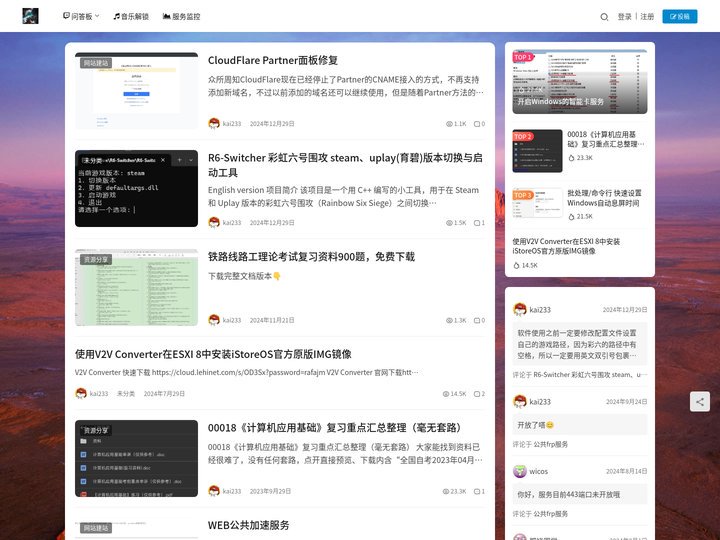Open the site logo in header
720x540 pixels.
[30, 16]
